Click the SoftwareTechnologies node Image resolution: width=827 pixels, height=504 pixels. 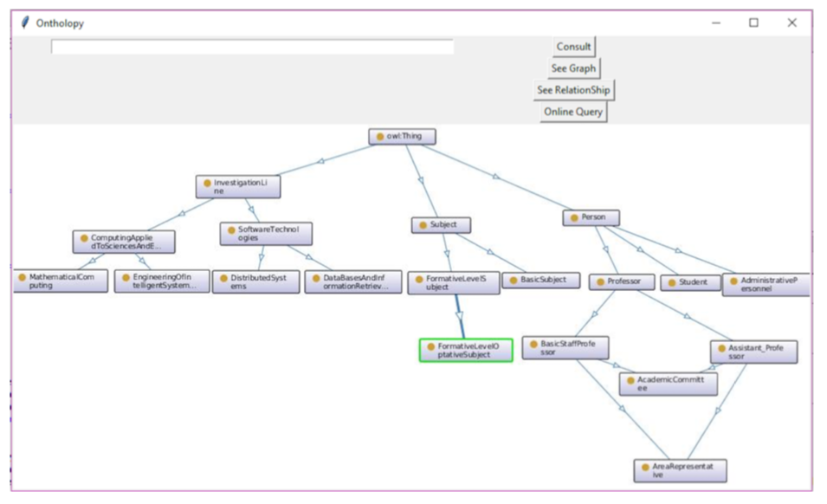[x=266, y=234]
